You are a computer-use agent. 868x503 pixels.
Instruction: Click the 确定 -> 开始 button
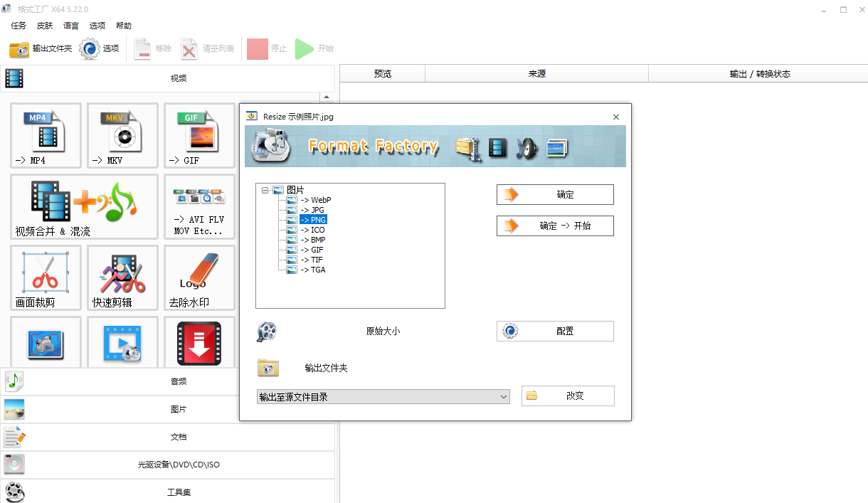[555, 226]
